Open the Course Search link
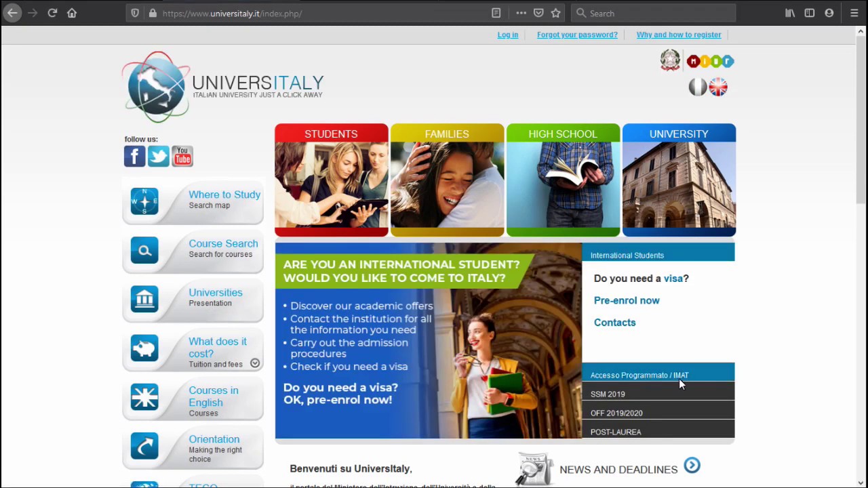The width and height of the screenshot is (868, 488). (223, 243)
